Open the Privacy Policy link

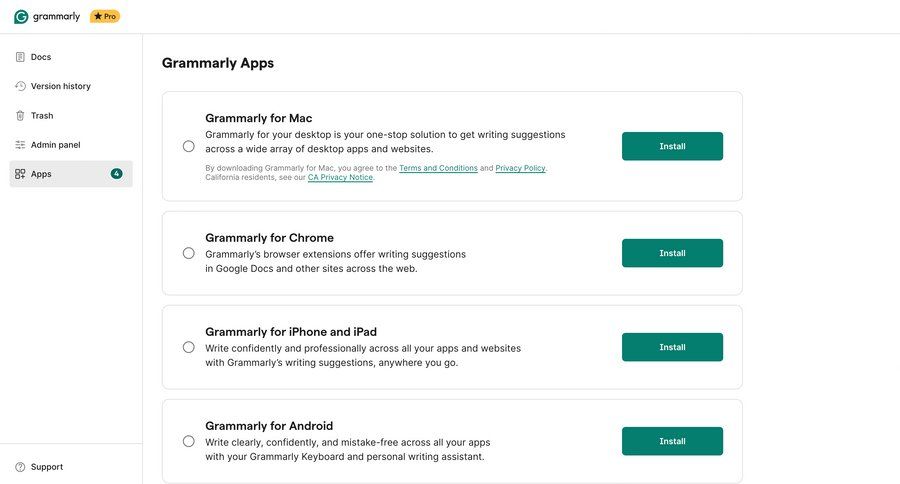[520, 168]
